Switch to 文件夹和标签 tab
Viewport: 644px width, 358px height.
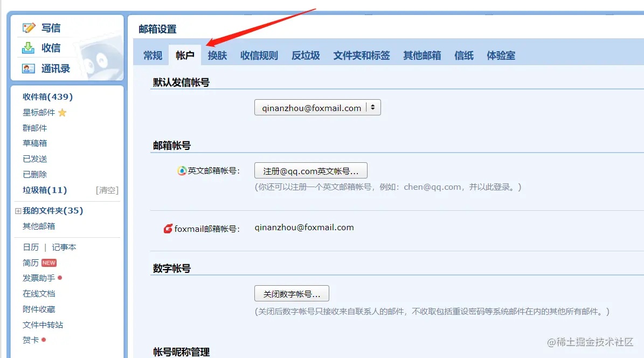[x=362, y=56]
